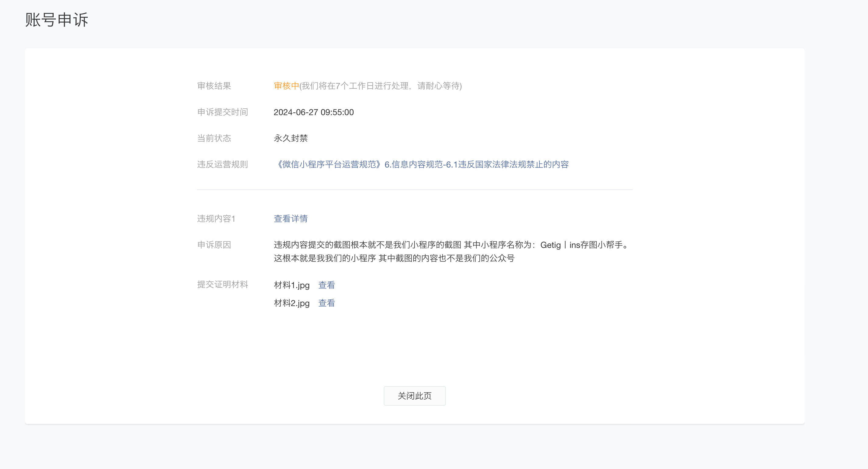Viewport: 868px width, 469px height.
Task: Click the 永久封禁 status value
Action: [x=291, y=138]
